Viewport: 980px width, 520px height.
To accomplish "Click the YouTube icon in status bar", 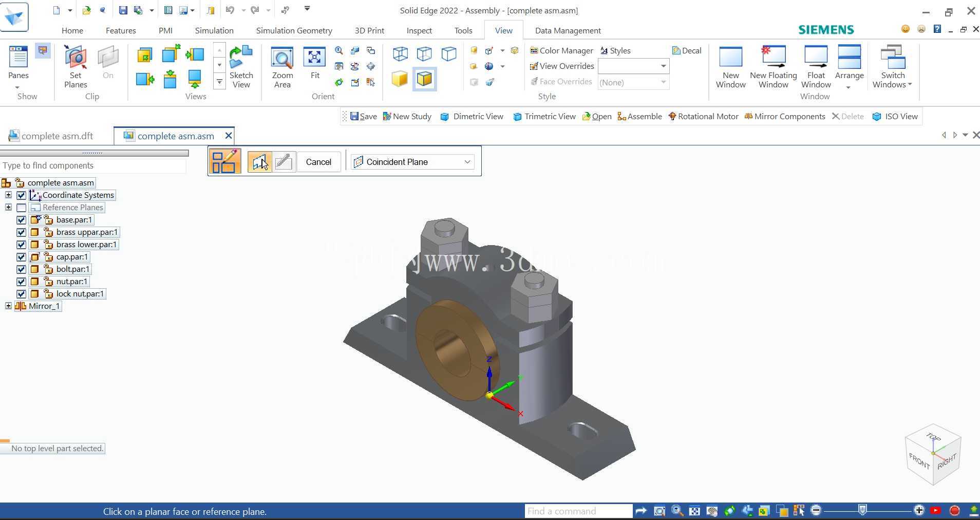I will 936,511.
